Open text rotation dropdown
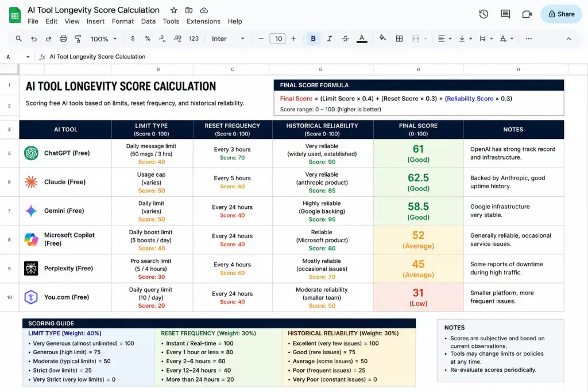This screenshot has height=392, width=588. click(x=506, y=38)
